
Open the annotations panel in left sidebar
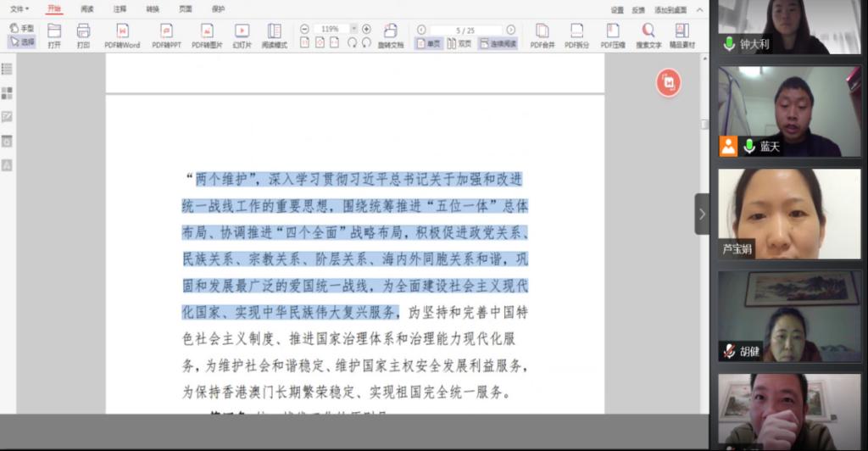click(x=7, y=117)
